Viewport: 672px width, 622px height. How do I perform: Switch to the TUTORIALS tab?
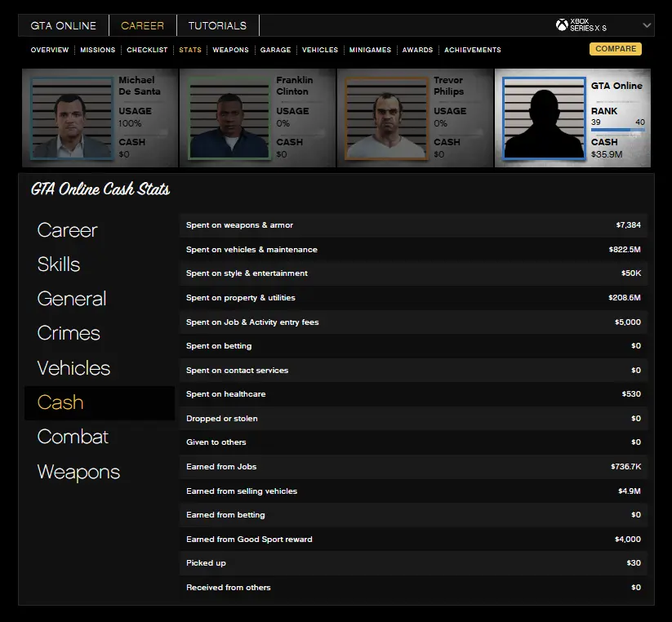pos(217,25)
